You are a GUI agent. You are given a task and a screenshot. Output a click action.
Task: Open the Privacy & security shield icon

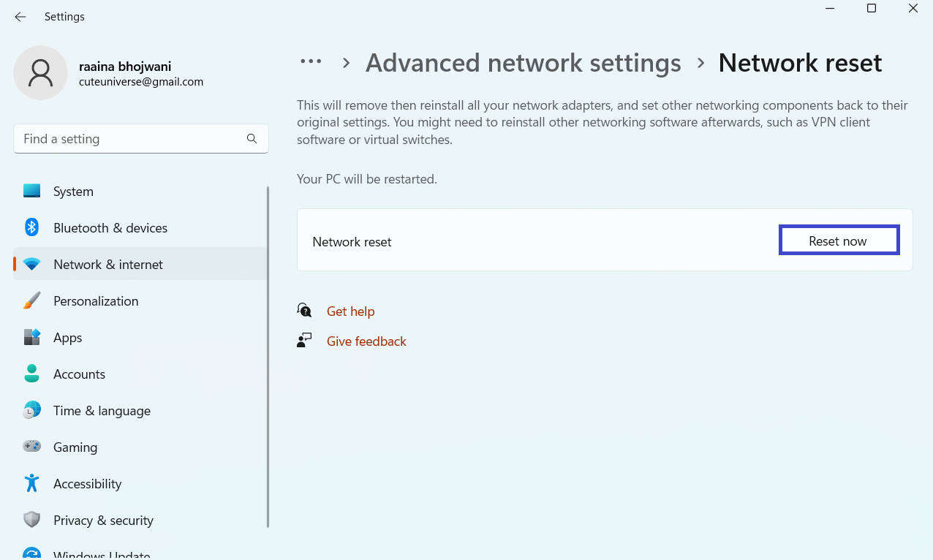coord(31,520)
